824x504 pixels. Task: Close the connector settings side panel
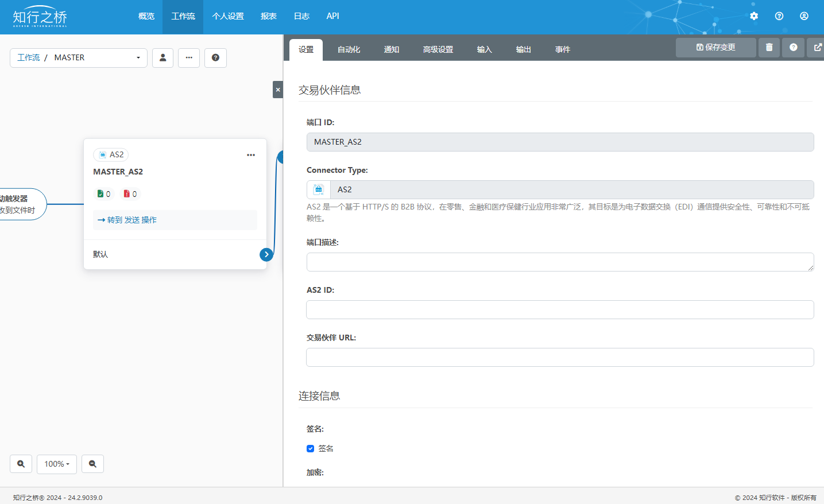278,90
